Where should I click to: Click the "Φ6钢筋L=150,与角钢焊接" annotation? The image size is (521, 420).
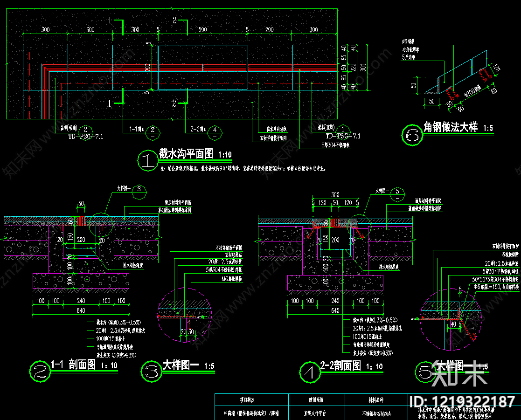[496, 287]
